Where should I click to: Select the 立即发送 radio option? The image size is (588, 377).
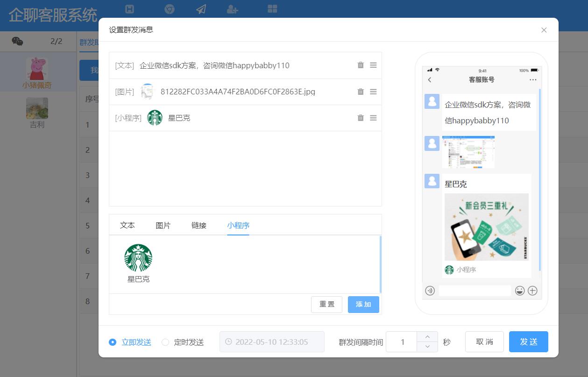112,342
